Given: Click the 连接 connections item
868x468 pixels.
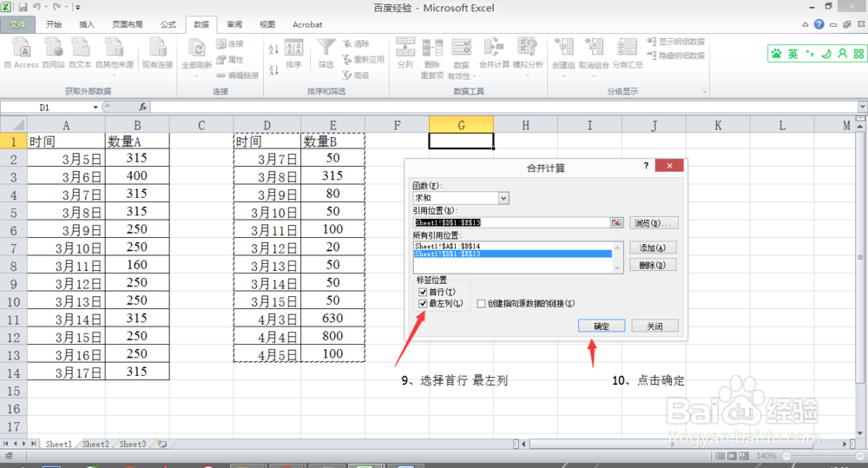Looking at the screenshot, I should pyautogui.click(x=230, y=43).
